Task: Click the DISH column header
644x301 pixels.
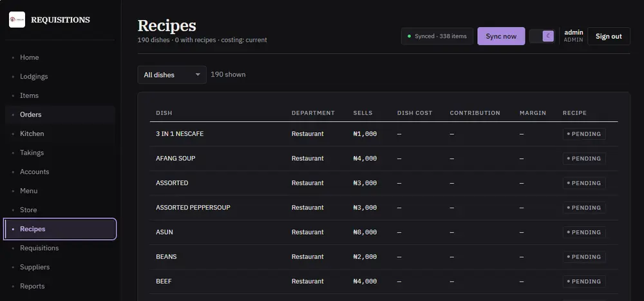Action: pos(164,113)
